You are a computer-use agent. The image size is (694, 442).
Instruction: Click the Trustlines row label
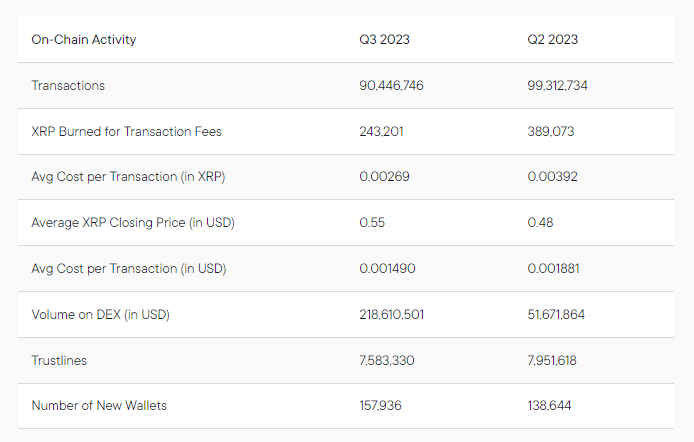click(61, 360)
